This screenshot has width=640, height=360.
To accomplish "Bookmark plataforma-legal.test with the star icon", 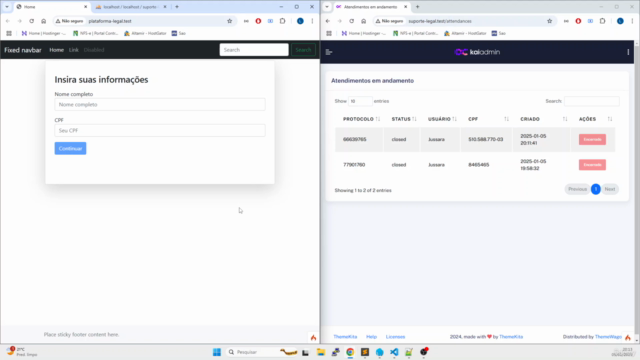I will coord(229,21).
